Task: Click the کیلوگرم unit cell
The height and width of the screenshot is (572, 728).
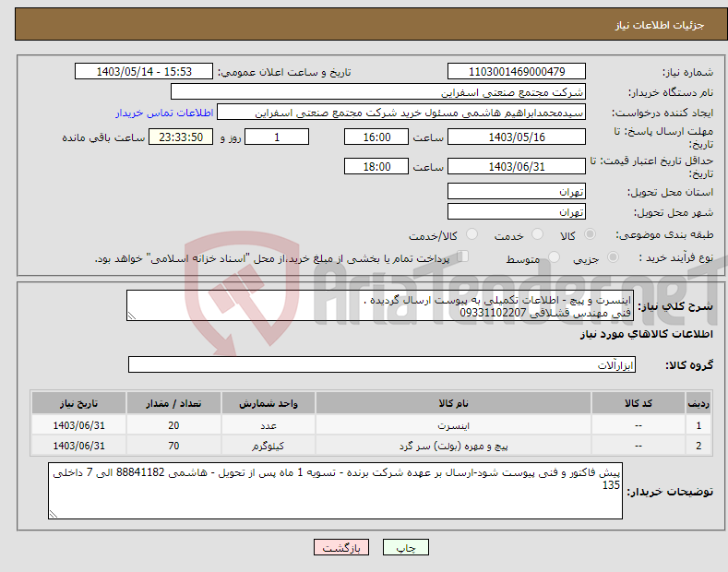Action: [268, 446]
